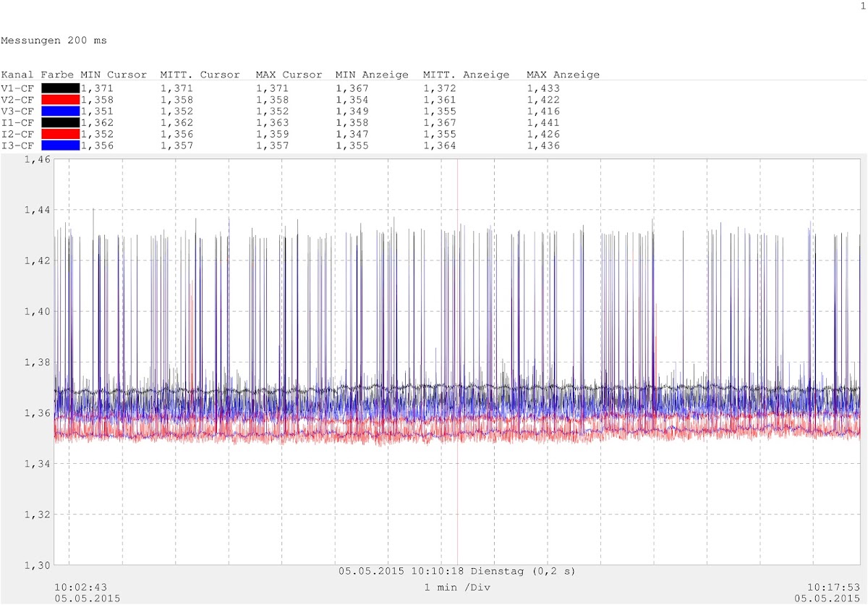
Task: Click the "Messungen 200 ms" title
Action: tap(54, 41)
